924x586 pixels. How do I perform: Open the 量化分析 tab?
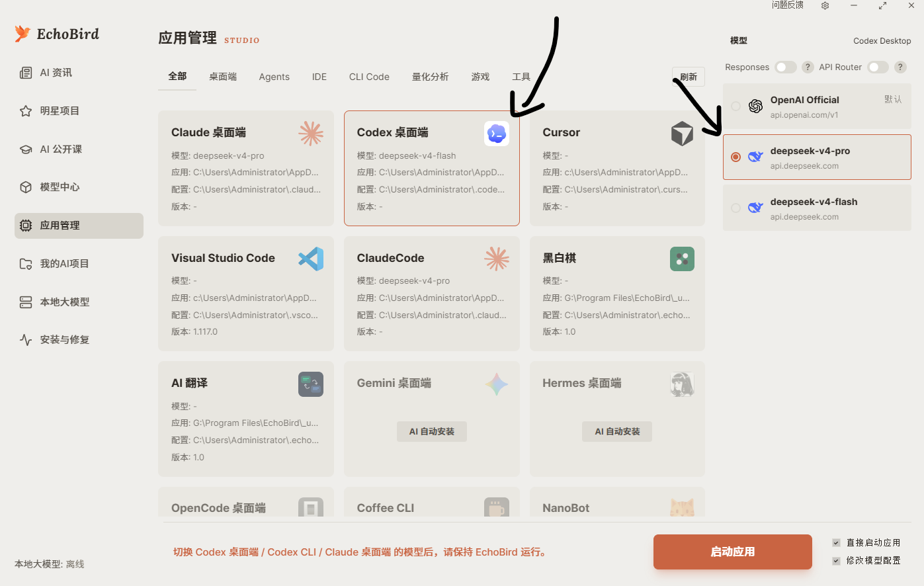coord(431,77)
